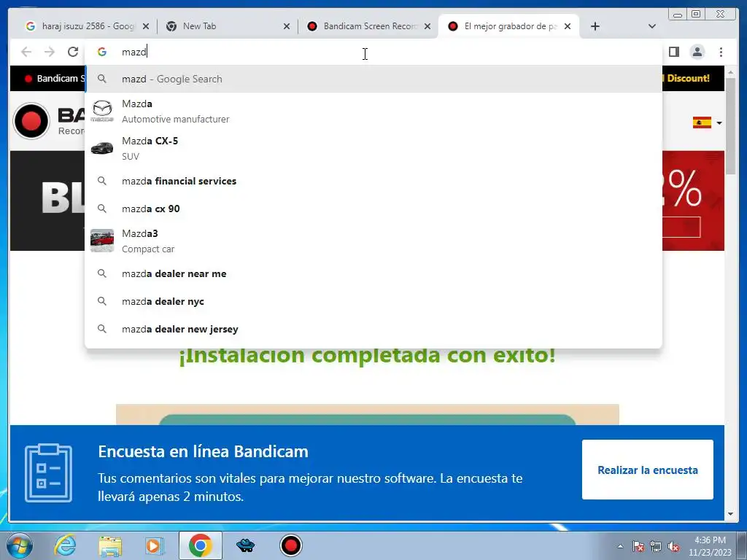Open the Spanish flag language dropdown
This screenshot has width=747, height=560.
707,122
